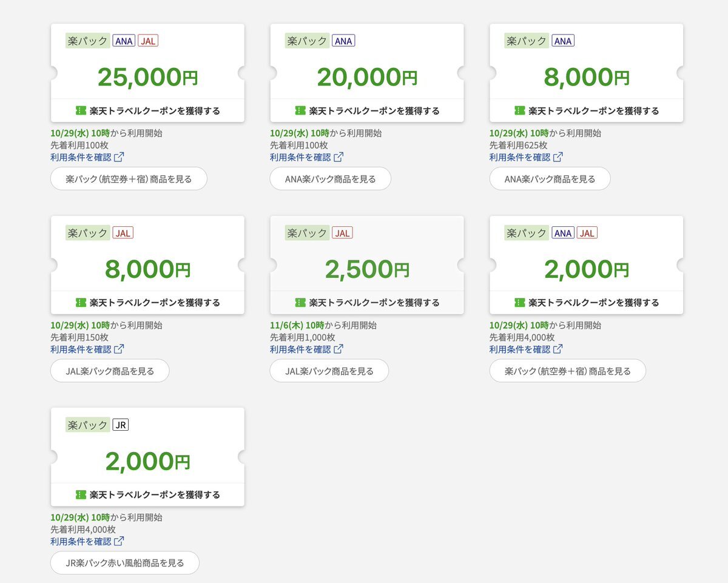Open ANA楽パック商品を見る under the 20,000円 coupon

click(331, 179)
